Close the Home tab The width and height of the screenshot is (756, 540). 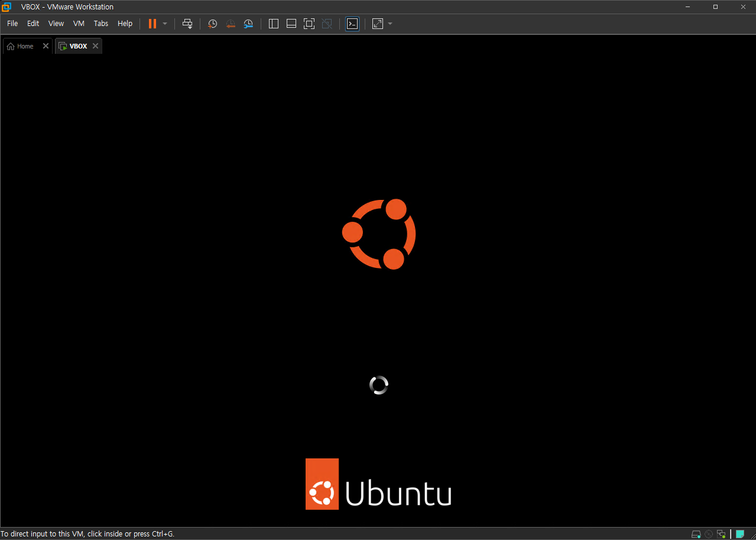tap(46, 46)
